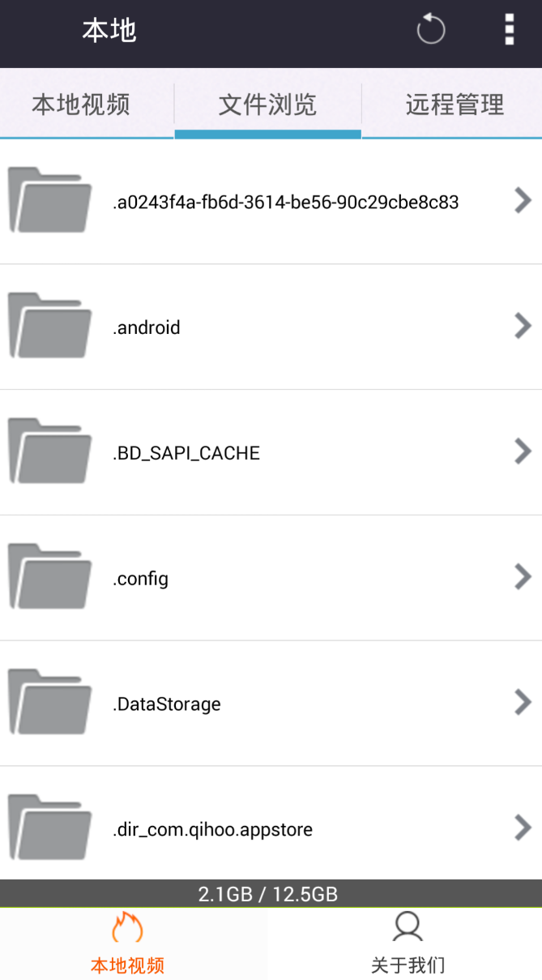Open the three-dot overflow menu
The image size is (542, 980).
[x=509, y=30]
